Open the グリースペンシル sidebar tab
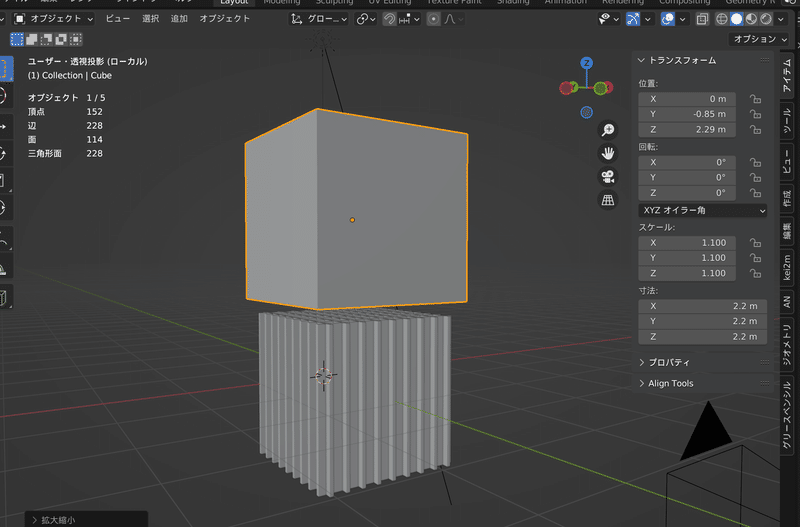The width and height of the screenshot is (800, 527). (x=787, y=415)
